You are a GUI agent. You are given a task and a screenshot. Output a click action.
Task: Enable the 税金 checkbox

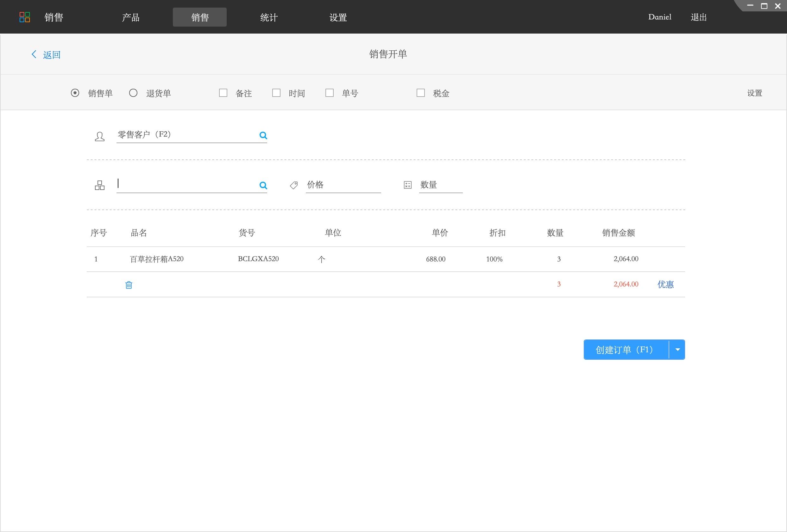(x=421, y=93)
